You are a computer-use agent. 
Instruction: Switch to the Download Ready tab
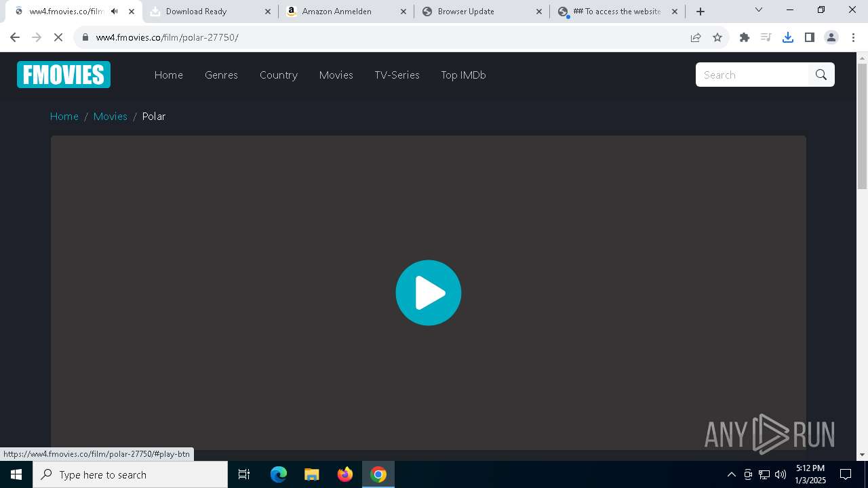click(211, 12)
